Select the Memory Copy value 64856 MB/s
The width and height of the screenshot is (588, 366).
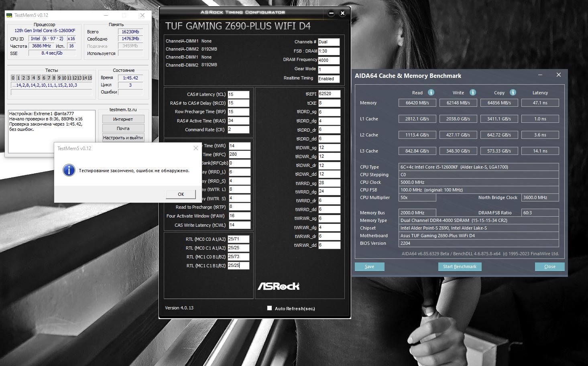tap(499, 103)
